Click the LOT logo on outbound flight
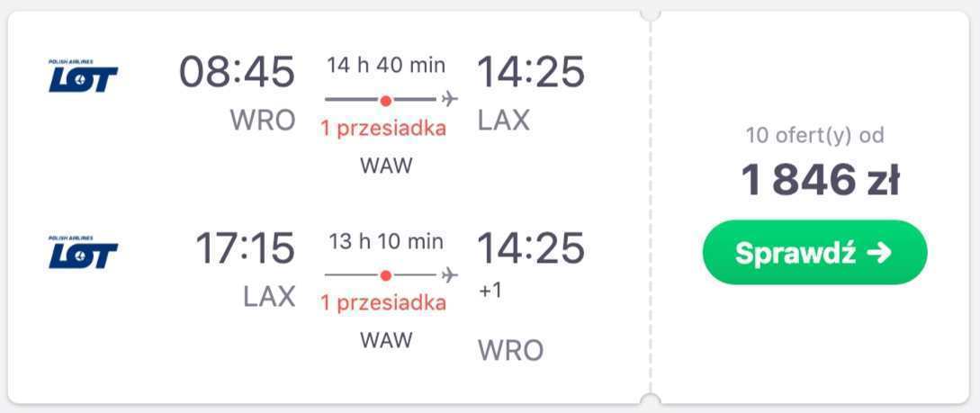980x413 pixels. pyautogui.click(x=83, y=76)
